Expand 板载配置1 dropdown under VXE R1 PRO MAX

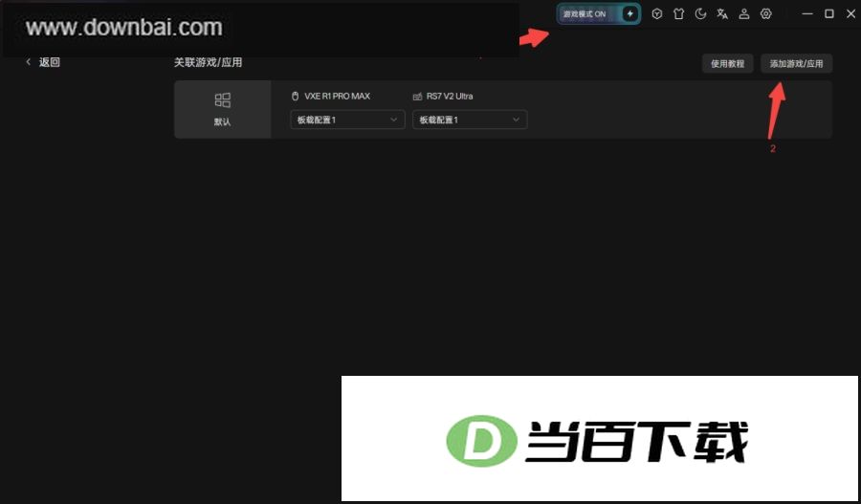click(x=347, y=120)
